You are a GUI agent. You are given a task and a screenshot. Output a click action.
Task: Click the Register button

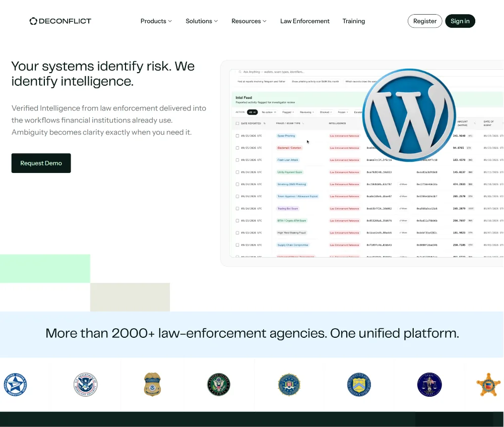point(424,21)
